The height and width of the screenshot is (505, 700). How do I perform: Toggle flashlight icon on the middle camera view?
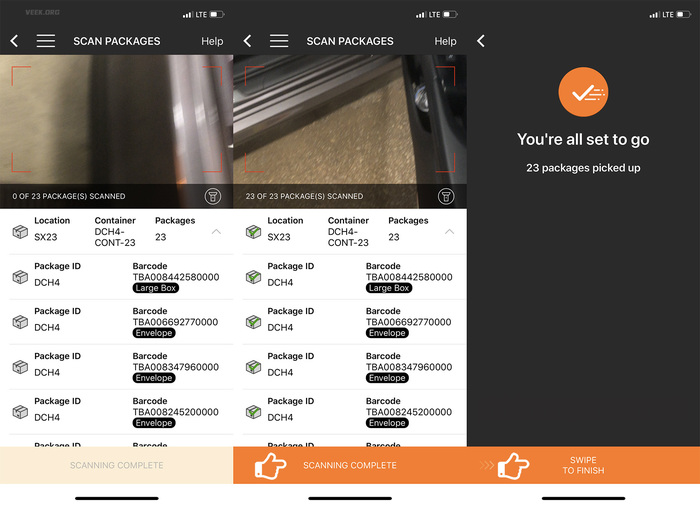[x=446, y=196]
